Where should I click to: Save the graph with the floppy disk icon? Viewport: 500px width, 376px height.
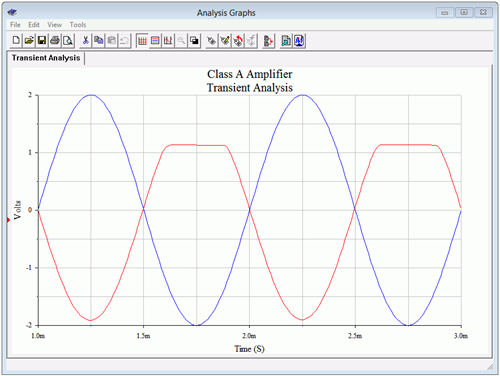(42, 41)
